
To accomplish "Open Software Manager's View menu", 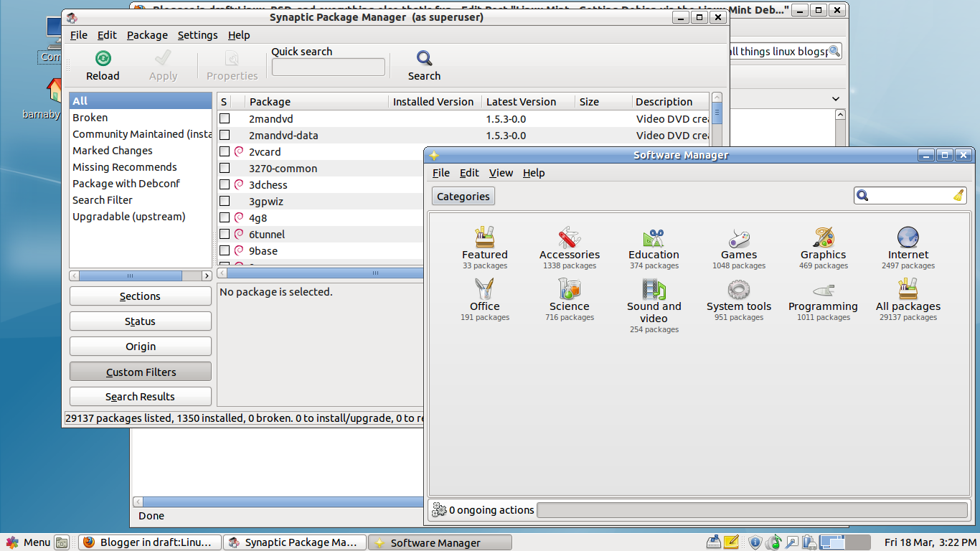I will point(501,173).
